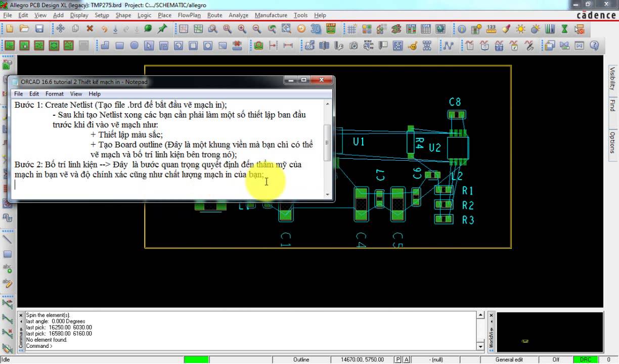This screenshot has width=619, height=364.
Task: Click the coordinates readout 14670.00, 5750.00
Action: pos(362,359)
